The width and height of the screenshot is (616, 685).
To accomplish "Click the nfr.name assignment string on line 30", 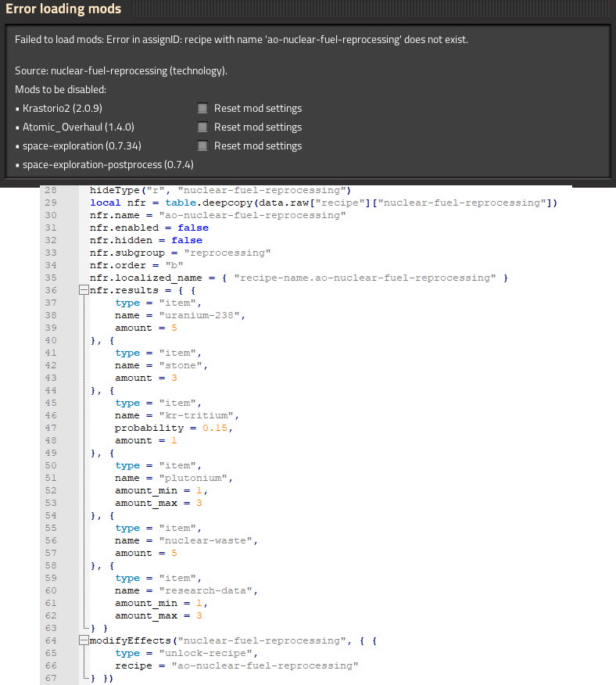I will [x=252, y=215].
